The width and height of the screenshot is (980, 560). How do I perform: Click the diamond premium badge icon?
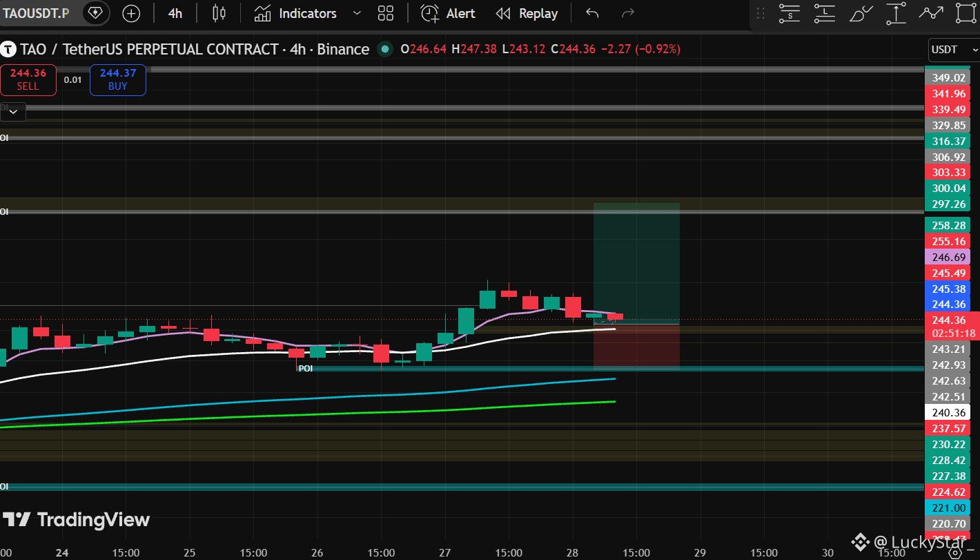point(95,12)
